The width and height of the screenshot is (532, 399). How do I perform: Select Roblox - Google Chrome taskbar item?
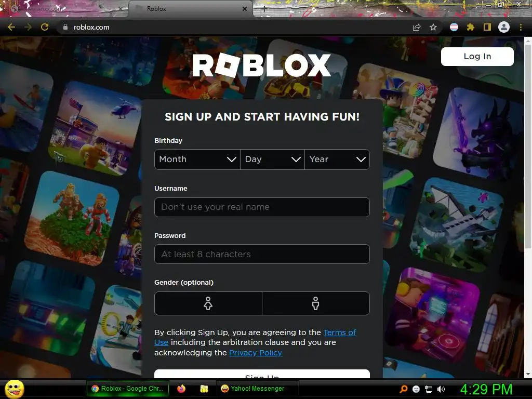128,389
